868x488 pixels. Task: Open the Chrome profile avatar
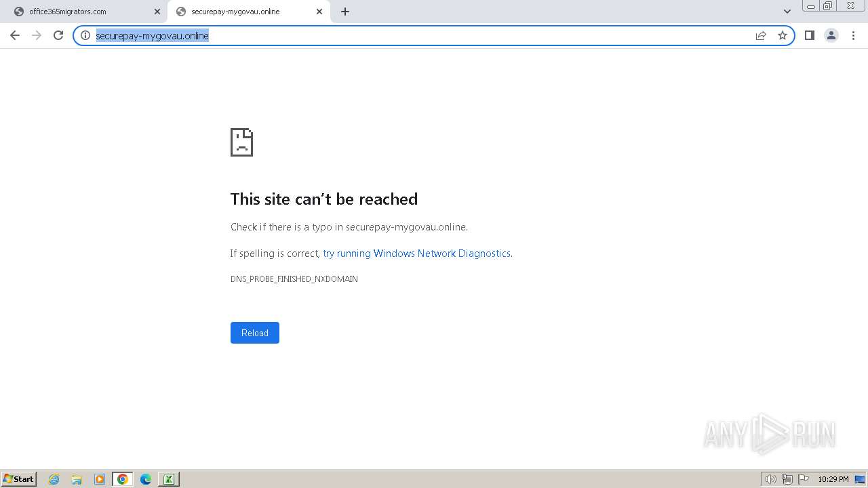(x=831, y=35)
